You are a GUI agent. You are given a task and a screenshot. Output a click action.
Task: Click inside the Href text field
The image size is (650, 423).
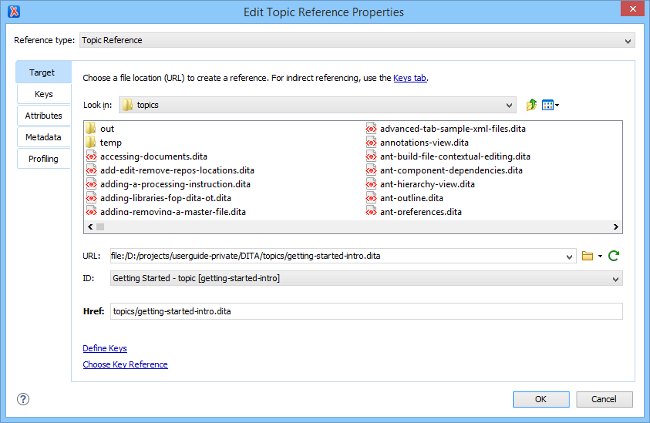365,312
